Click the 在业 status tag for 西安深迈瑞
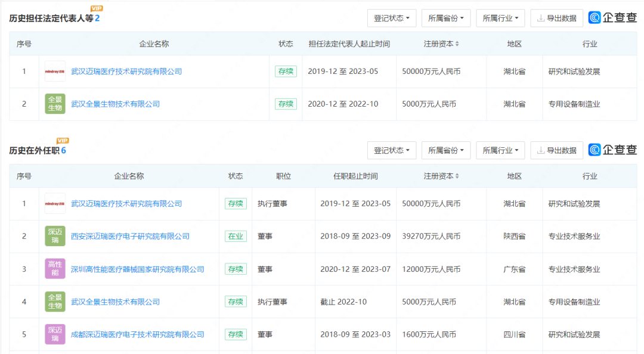Screen dimensions: 644x354 235,236
